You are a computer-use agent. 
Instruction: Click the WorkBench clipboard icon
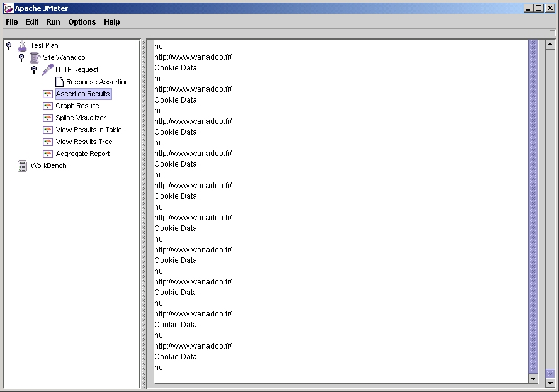(x=23, y=165)
